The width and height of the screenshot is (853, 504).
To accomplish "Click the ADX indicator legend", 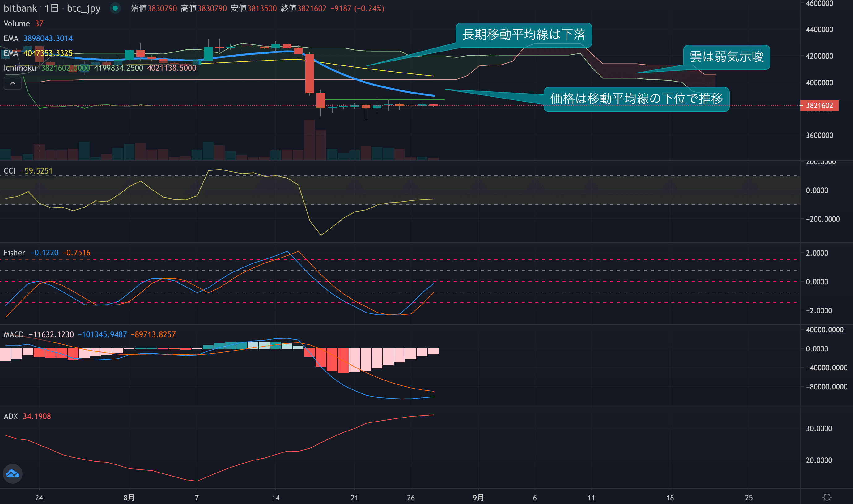I will click(11, 416).
